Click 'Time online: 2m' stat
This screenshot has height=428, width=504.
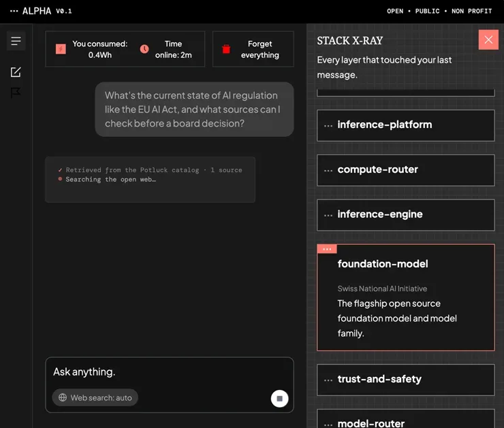[x=173, y=49]
